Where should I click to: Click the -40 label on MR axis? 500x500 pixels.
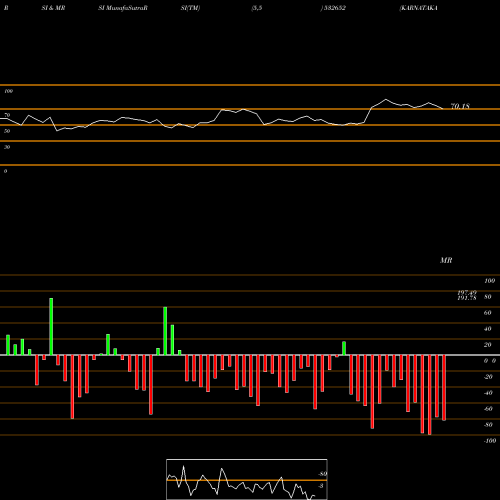coord(488,393)
